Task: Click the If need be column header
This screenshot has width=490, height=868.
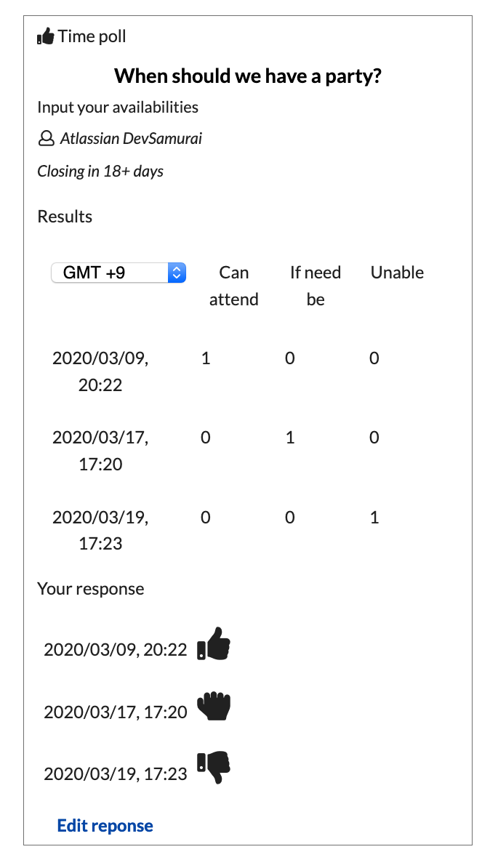Action: 316,286
